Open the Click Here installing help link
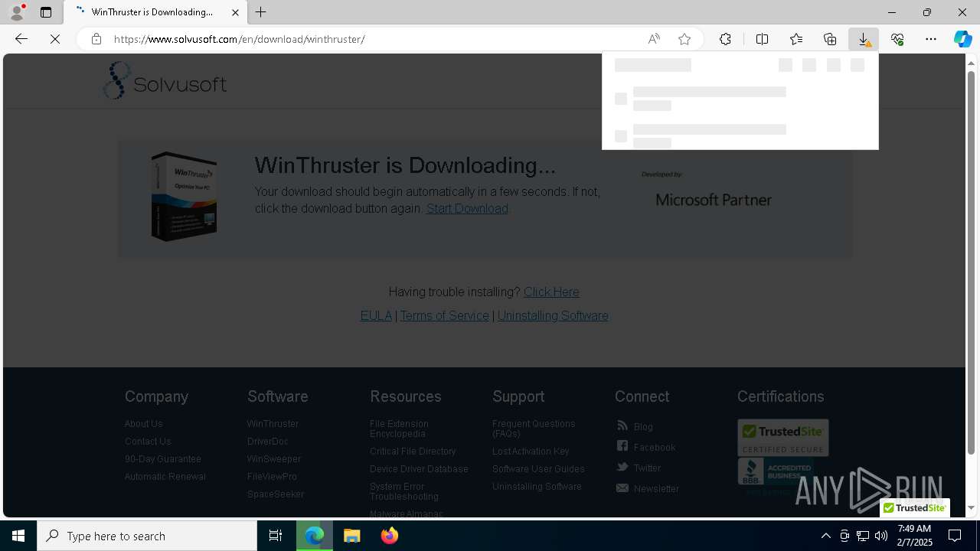 click(x=551, y=292)
